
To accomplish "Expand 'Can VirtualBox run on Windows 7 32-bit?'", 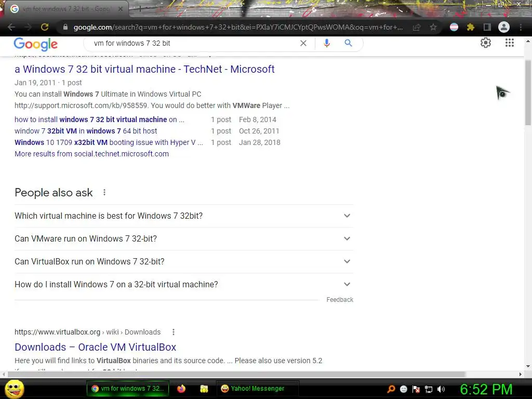I will coord(184,262).
